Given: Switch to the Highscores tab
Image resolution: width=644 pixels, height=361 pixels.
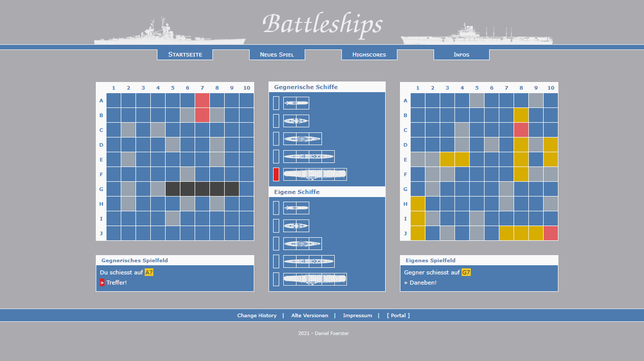Looking at the screenshot, I should 369,54.
